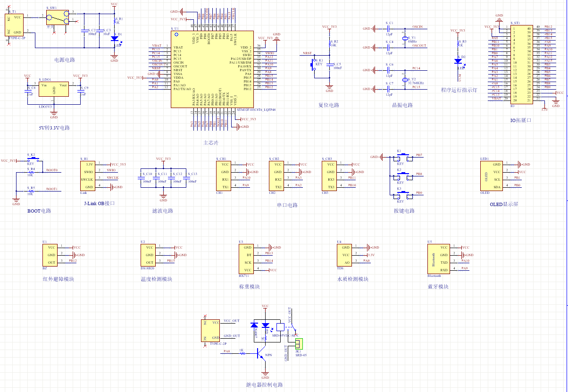
Task: Select the S_LDO1 regulator block
Action: tap(54, 89)
